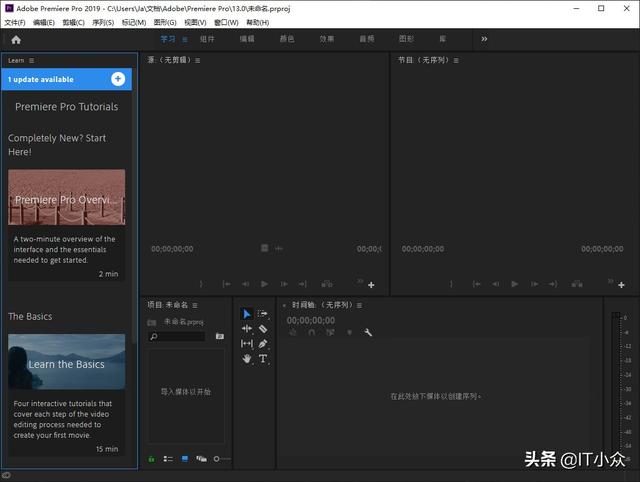The width and height of the screenshot is (640, 482).
Task: Select the Pen tool
Action: click(x=263, y=344)
